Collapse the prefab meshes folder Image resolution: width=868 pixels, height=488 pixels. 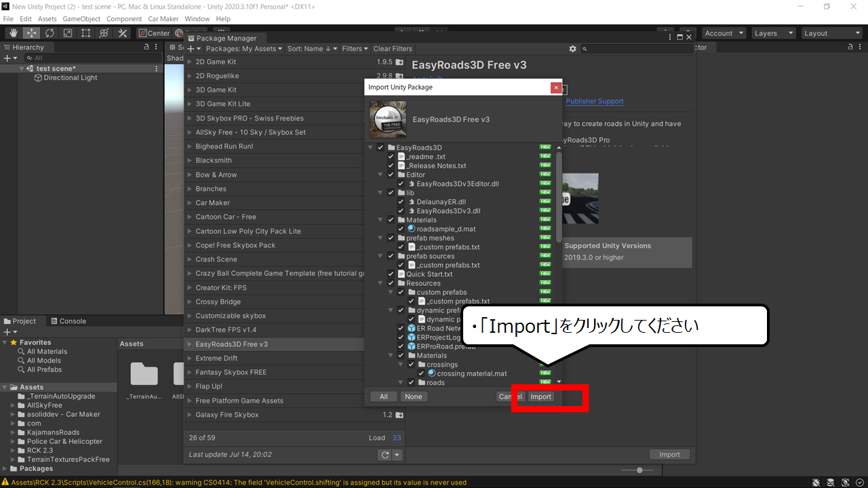click(381, 239)
